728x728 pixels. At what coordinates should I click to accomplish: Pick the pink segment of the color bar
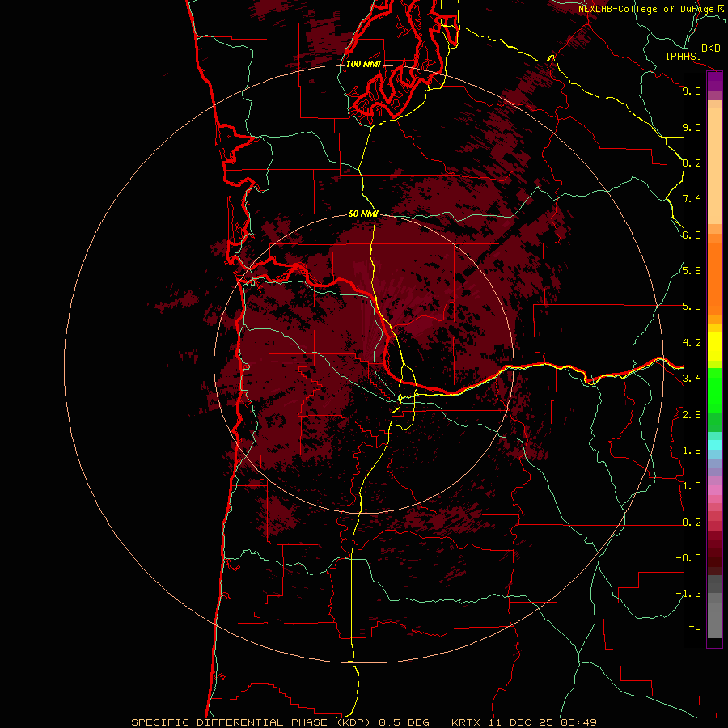click(x=714, y=490)
